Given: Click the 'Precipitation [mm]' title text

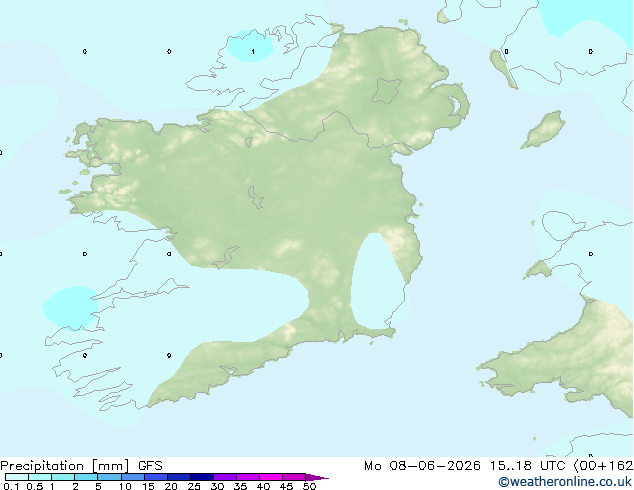Looking at the screenshot, I should pyautogui.click(x=65, y=466).
